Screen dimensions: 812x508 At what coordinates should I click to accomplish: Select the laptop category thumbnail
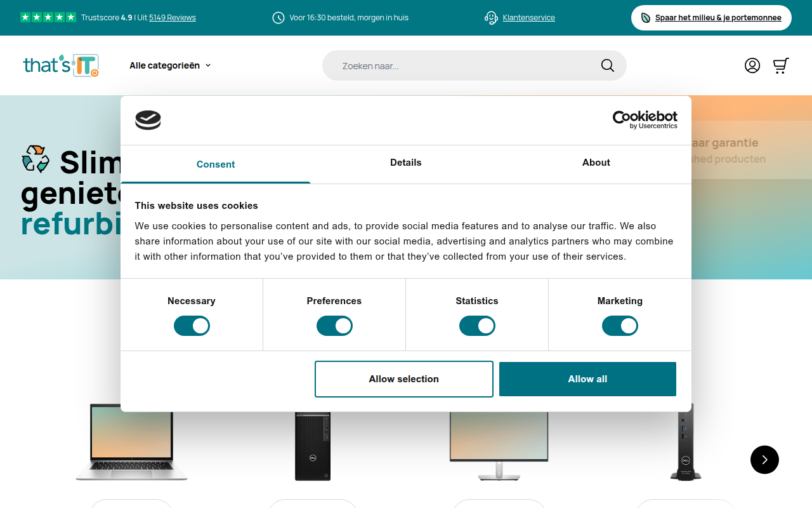131,443
